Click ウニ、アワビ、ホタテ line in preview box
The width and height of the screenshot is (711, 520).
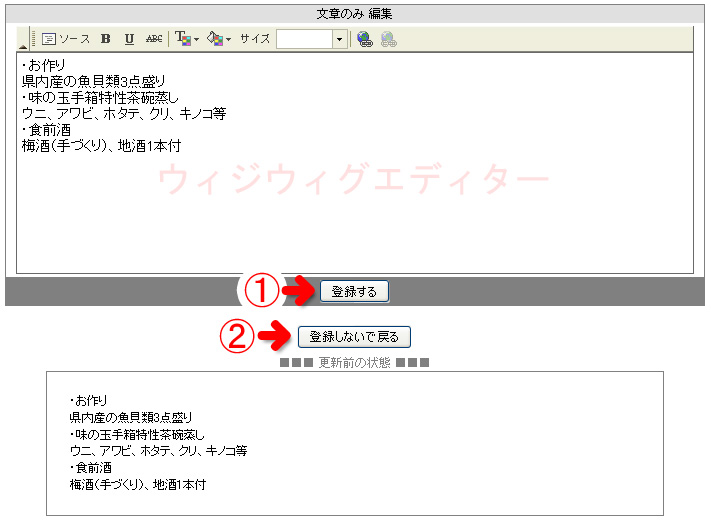(158, 451)
